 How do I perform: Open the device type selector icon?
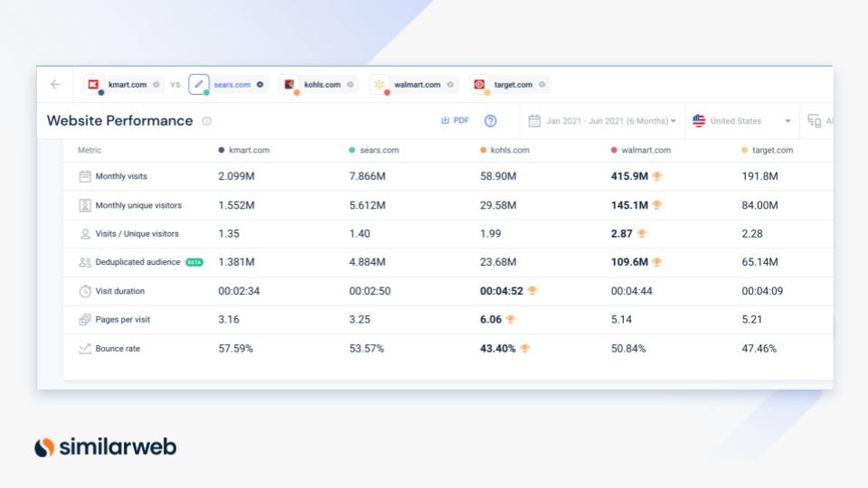tap(815, 120)
